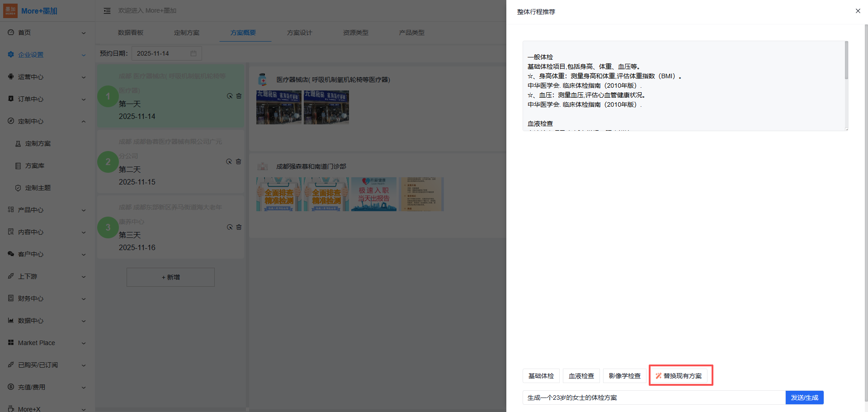
Task: Click the recommendation text area scrollbar
Action: [x=846, y=61]
